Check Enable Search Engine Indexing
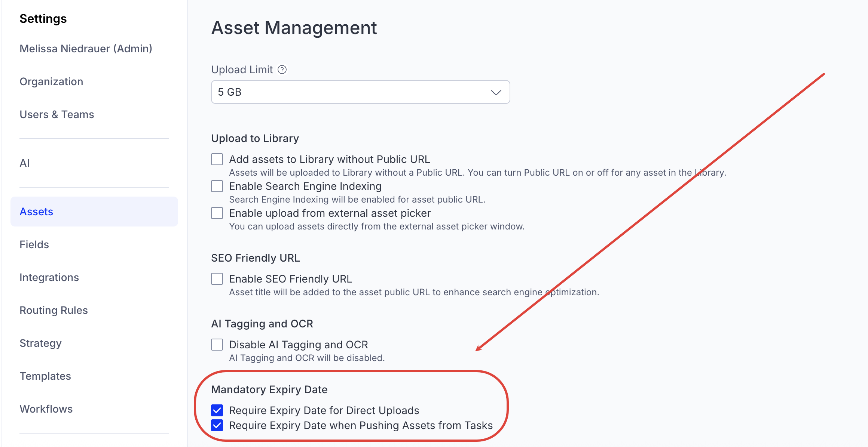This screenshot has width=868, height=447. (x=217, y=186)
